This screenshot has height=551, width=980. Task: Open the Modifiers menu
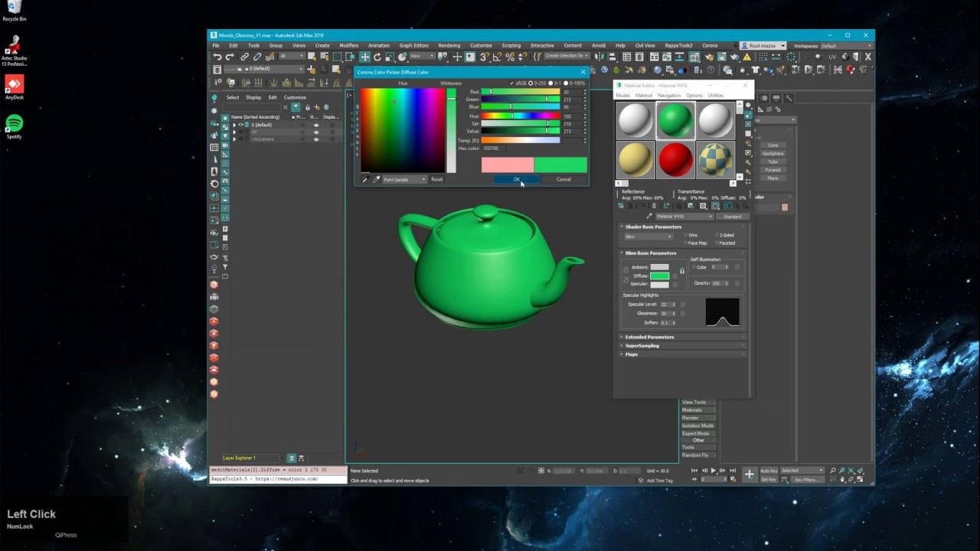[348, 45]
